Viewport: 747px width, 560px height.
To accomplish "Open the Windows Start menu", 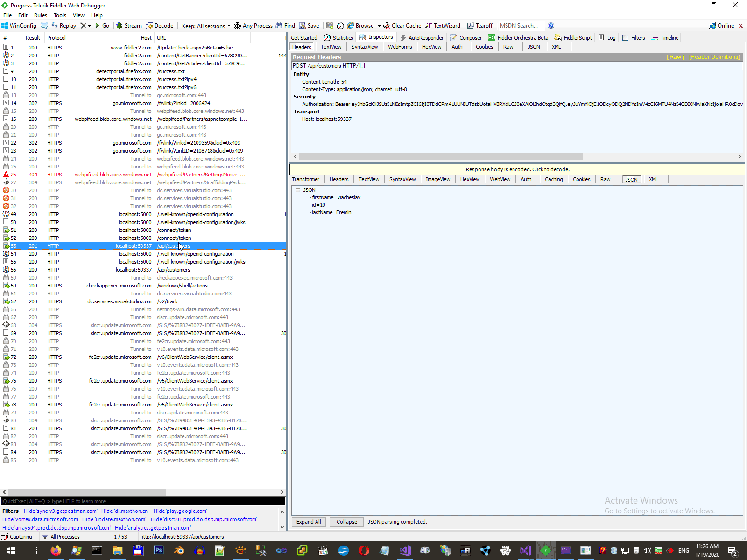I will (11, 551).
